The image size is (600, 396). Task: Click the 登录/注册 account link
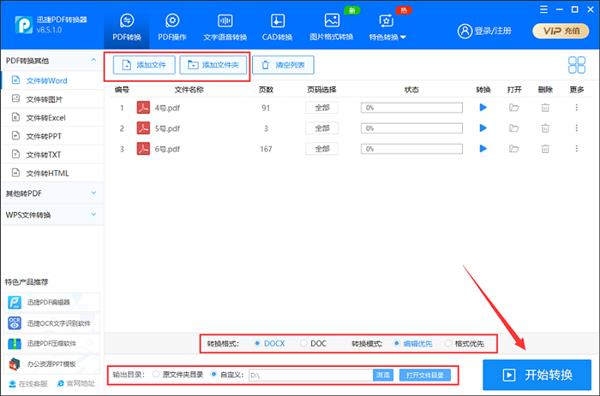(484, 31)
